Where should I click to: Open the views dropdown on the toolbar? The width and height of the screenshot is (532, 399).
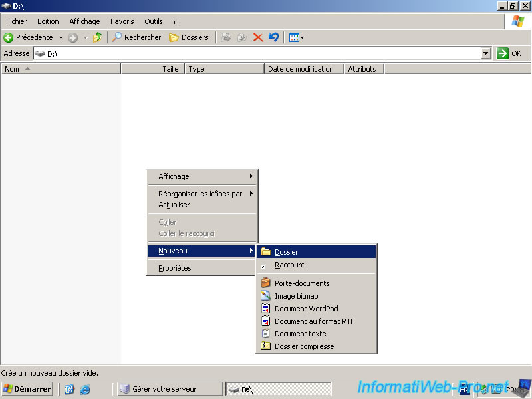(295, 37)
